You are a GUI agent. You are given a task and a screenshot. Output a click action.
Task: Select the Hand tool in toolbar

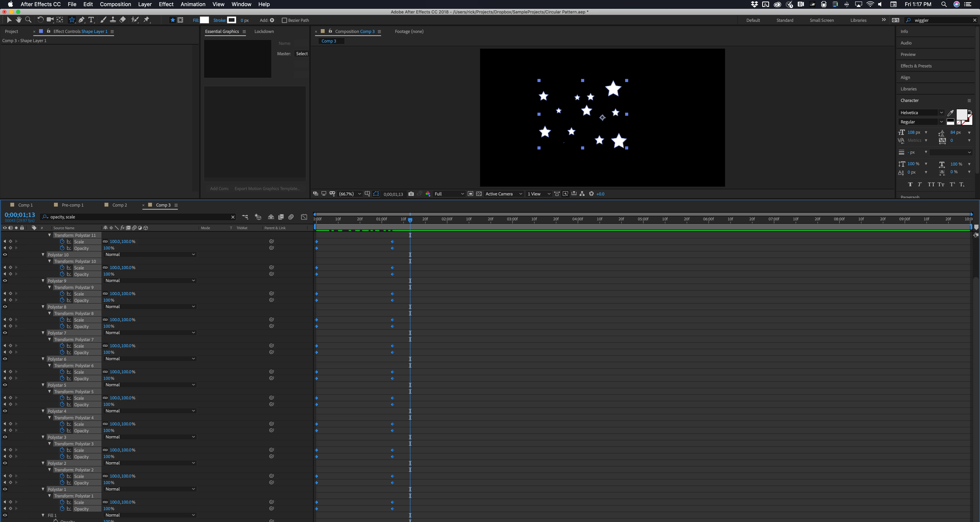click(18, 20)
